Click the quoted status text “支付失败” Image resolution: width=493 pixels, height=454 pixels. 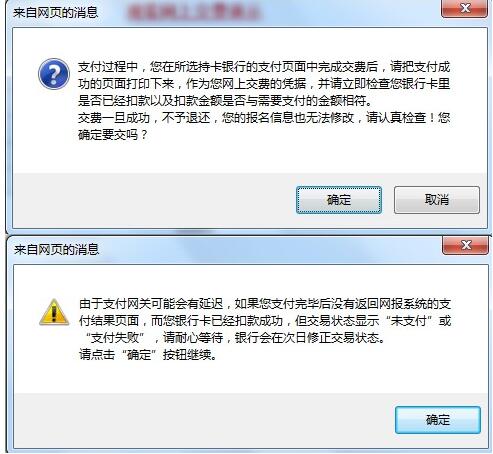tap(114, 338)
